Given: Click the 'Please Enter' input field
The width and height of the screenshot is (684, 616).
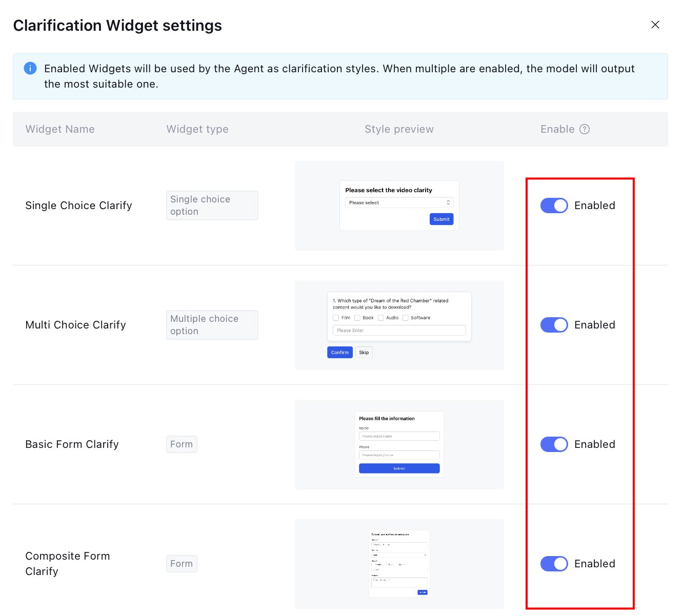Looking at the screenshot, I should click(399, 331).
